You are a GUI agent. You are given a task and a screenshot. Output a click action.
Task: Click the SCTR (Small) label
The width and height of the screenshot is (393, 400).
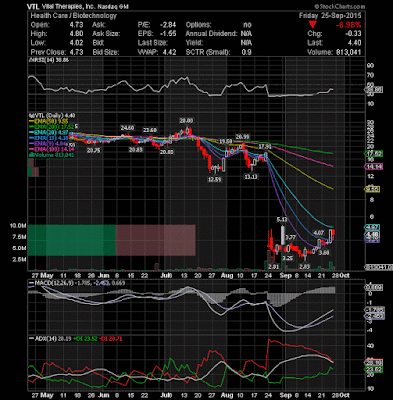point(208,52)
